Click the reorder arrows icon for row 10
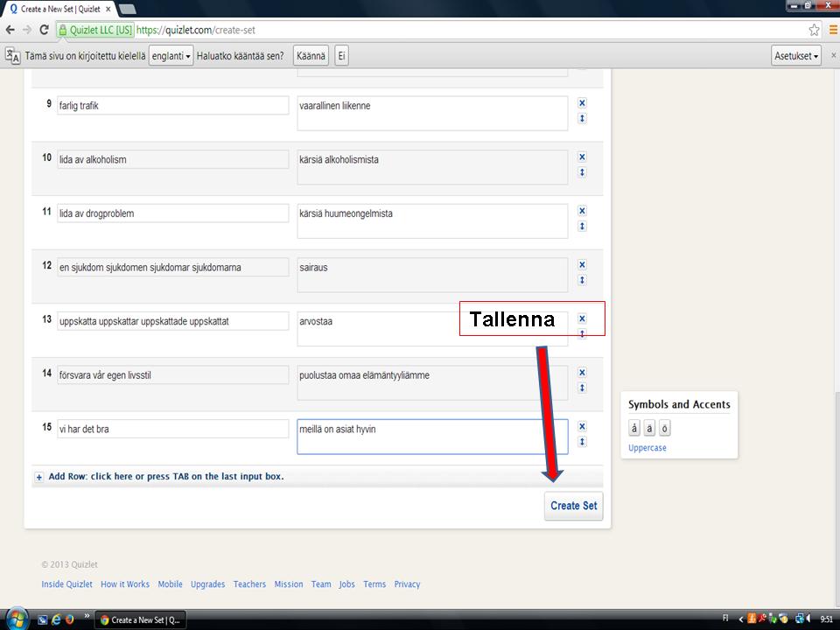The height and width of the screenshot is (630, 840). (x=582, y=172)
